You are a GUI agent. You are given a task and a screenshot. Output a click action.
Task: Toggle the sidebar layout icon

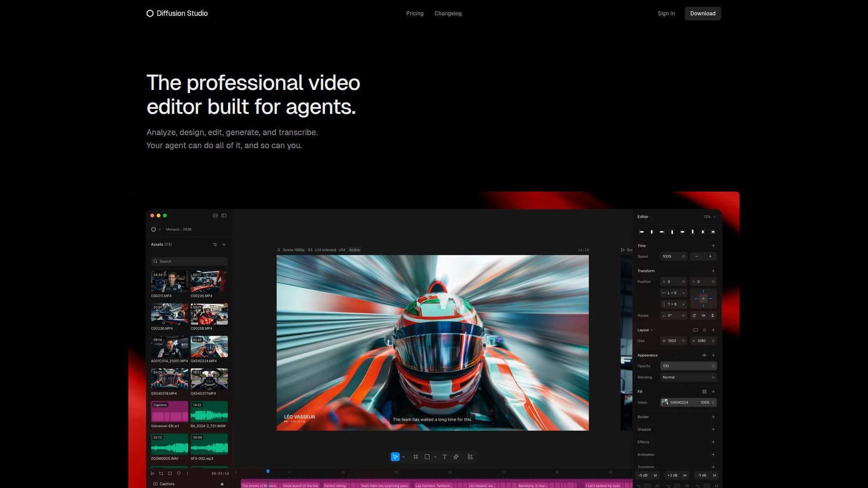tap(224, 216)
